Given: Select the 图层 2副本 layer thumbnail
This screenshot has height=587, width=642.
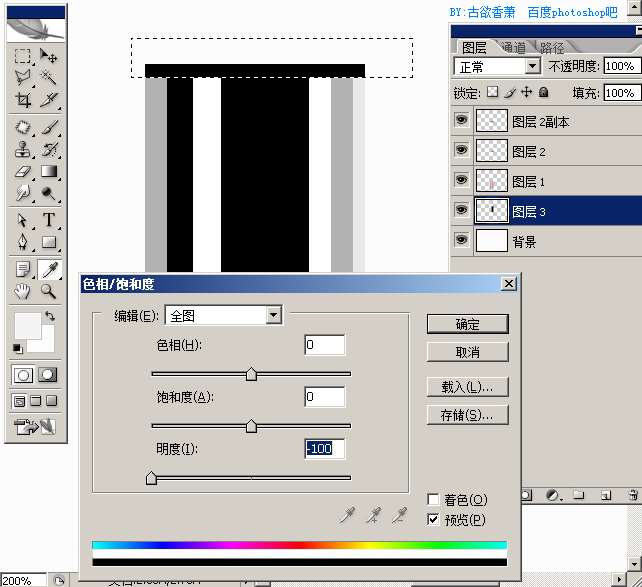Looking at the screenshot, I should tap(492, 121).
